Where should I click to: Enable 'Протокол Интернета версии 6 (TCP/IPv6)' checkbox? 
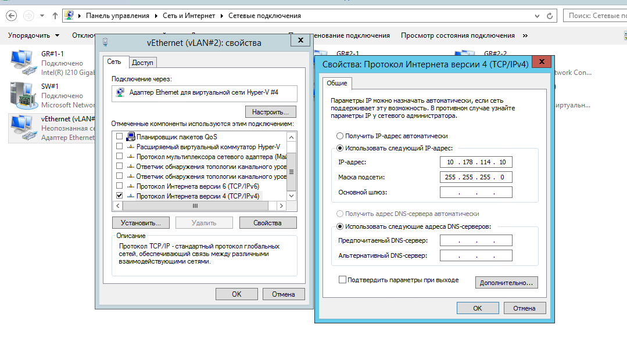point(119,185)
